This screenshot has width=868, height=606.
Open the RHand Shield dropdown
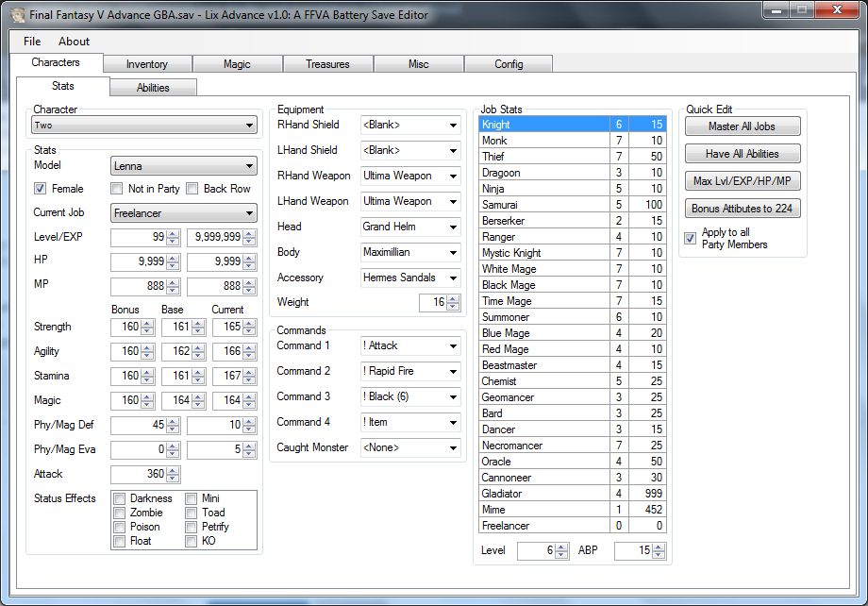[x=410, y=126]
